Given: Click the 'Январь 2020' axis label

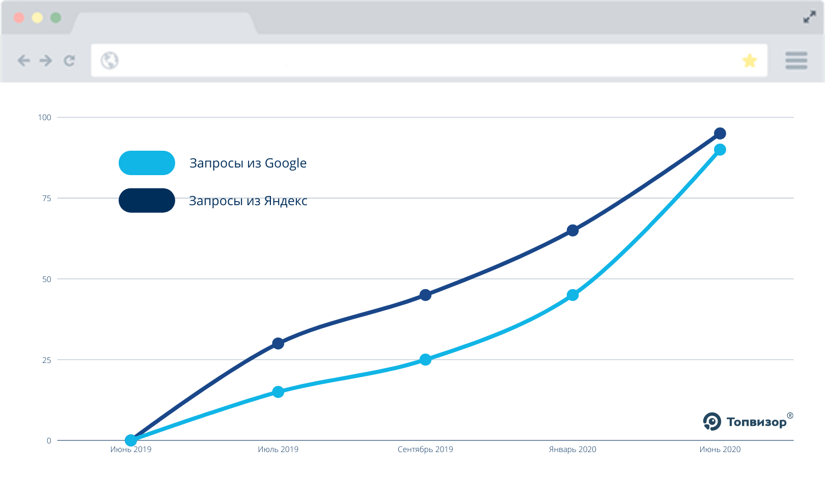Looking at the screenshot, I should pyautogui.click(x=573, y=450).
